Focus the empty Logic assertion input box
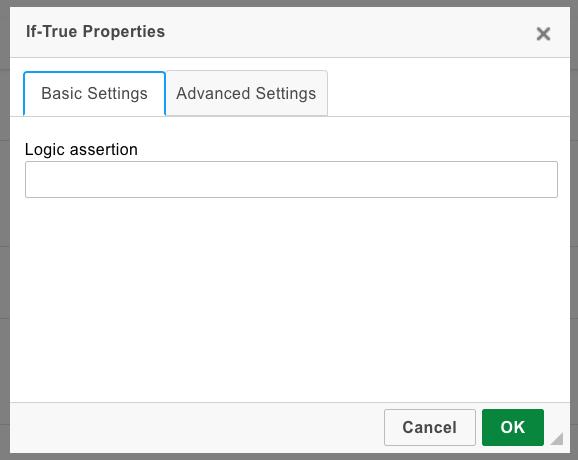 coord(291,180)
